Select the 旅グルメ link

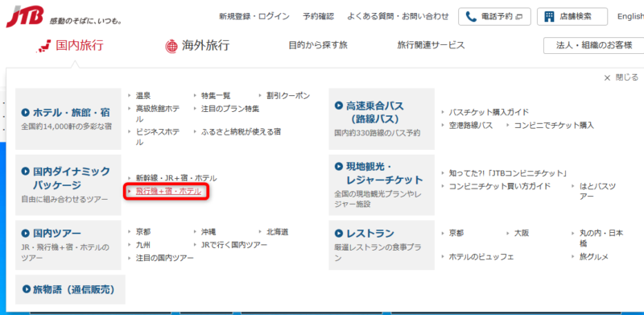[594, 257]
